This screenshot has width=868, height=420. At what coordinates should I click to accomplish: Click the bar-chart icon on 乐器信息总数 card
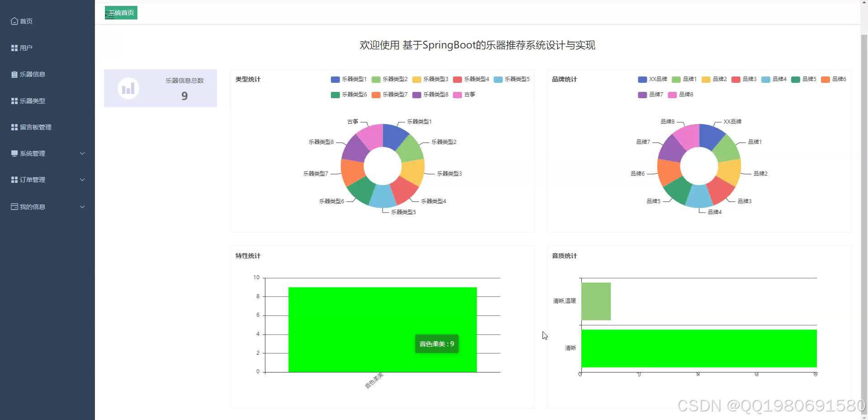[x=128, y=88]
